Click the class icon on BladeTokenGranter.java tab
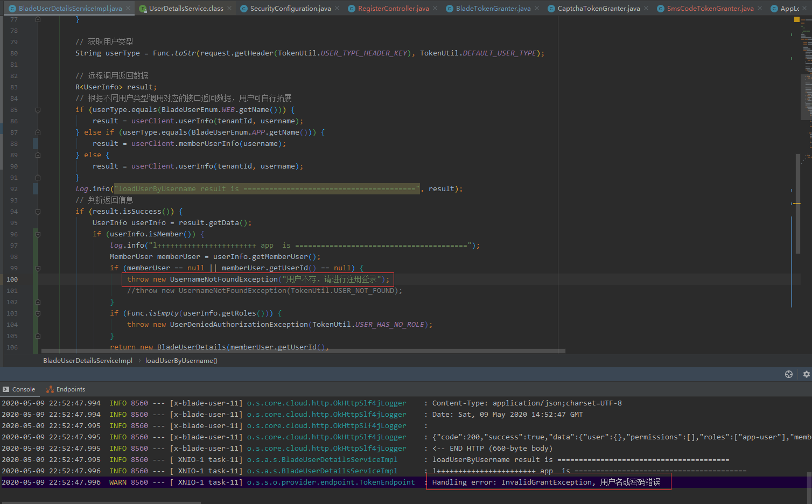The width and height of the screenshot is (812, 504). (x=450, y=9)
